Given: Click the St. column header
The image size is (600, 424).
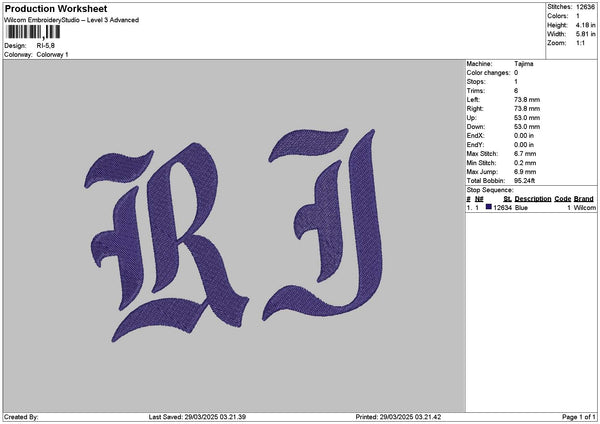Looking at the screenshot, I should pyautogui.click(x=507, y=198).
